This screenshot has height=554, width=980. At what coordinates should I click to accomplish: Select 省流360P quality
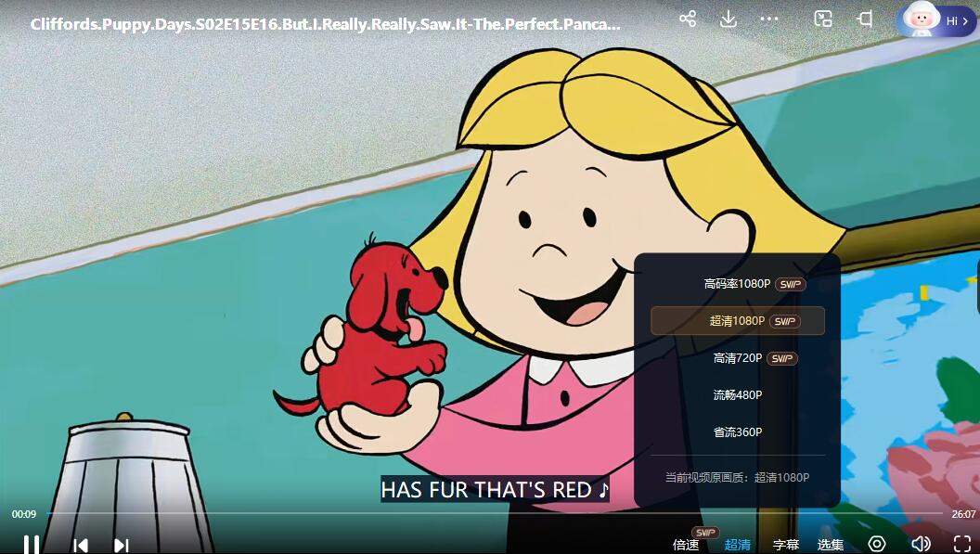pos(738,432)
